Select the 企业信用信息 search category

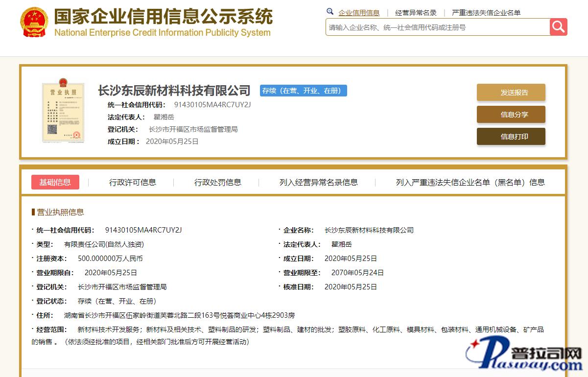pos(359,13)
